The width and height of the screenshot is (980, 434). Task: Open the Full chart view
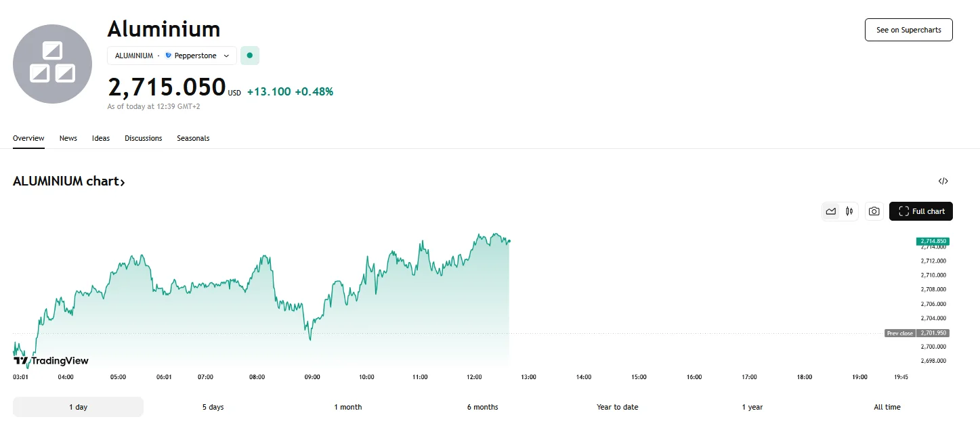pos(921,211)
